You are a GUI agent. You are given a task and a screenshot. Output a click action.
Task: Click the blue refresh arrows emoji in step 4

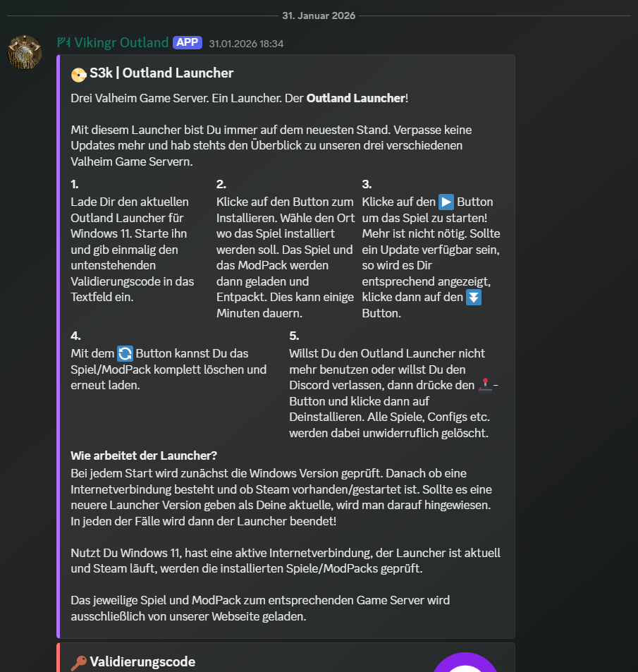[x=125, y=353]
